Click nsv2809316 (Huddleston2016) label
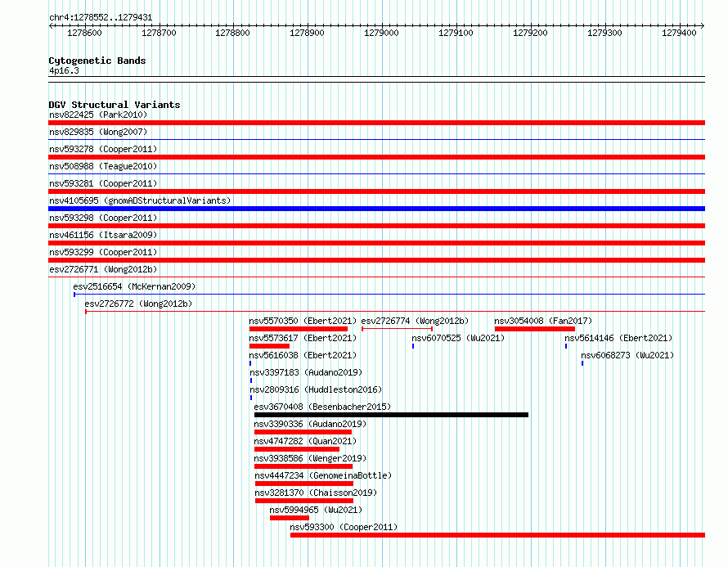Image resolution: width=728 pixels, height=567 pixels. (316, 389)
